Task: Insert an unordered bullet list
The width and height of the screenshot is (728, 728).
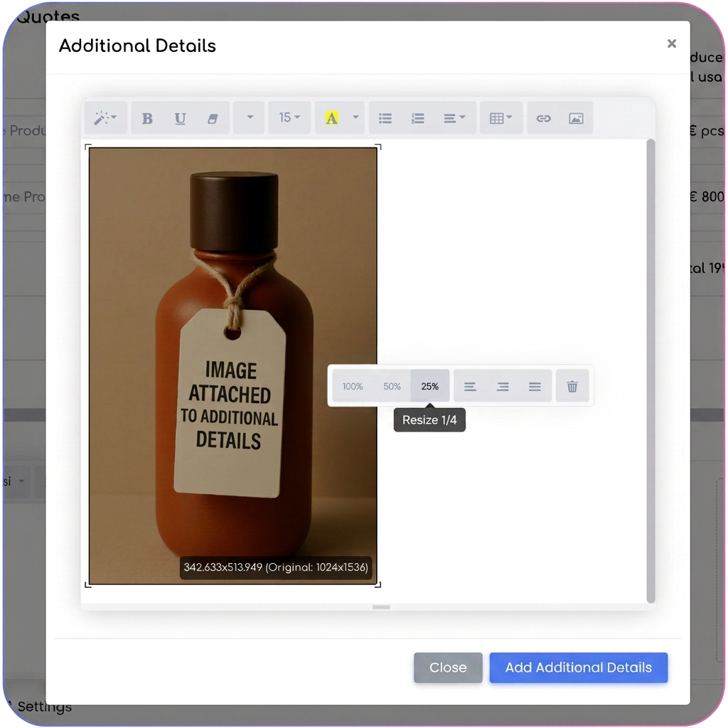Action: coord(385,119)
